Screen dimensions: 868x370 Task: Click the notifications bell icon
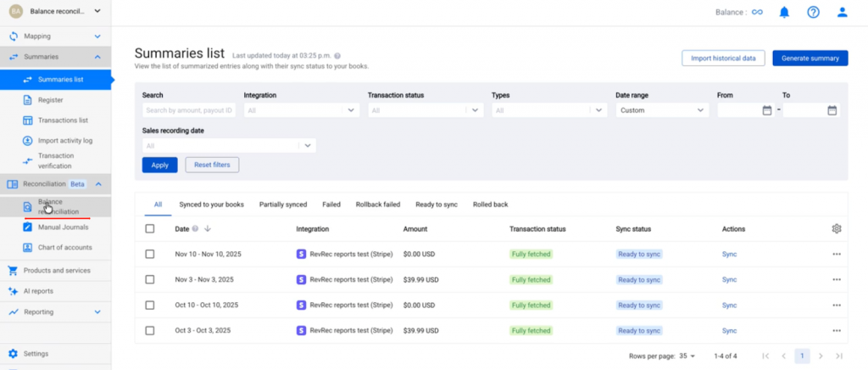pyautogui.click(x=784, y=12)
